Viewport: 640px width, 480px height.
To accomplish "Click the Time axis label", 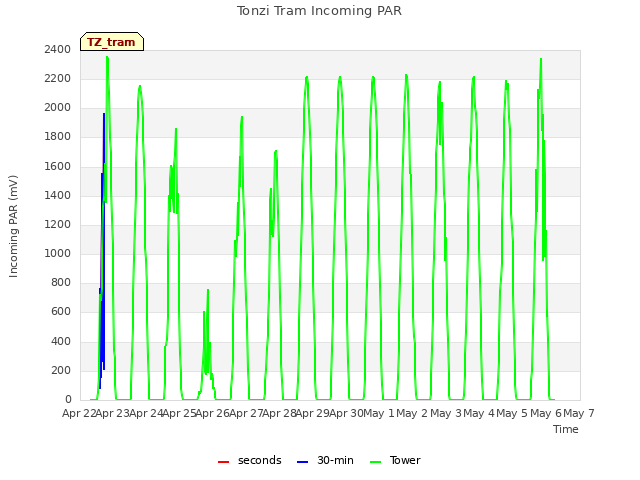I will click(566, 429).
